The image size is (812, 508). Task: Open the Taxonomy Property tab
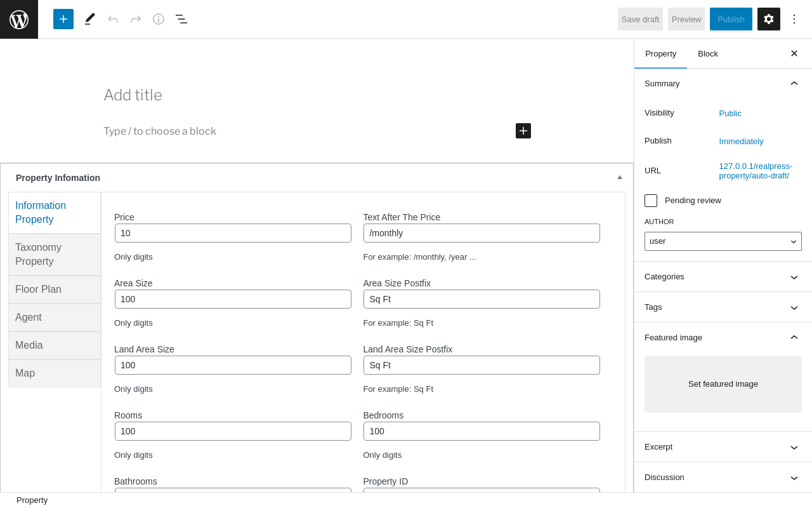click(55, 255)
